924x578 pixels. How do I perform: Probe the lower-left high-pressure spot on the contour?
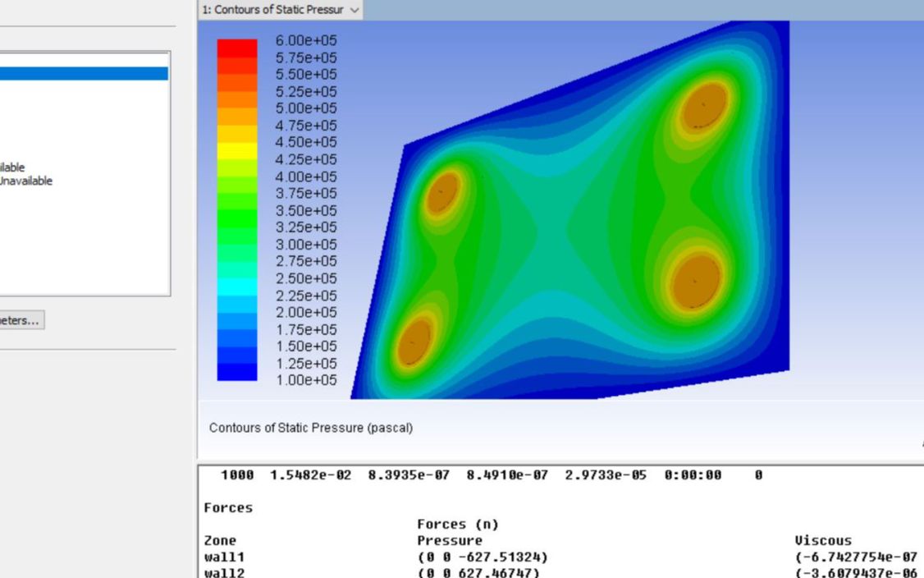414,341
